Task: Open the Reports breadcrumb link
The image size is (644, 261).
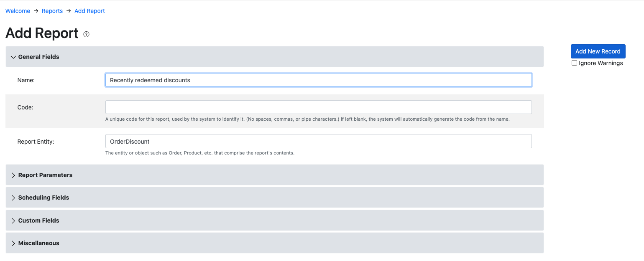Action: click(x=52, y=11)
